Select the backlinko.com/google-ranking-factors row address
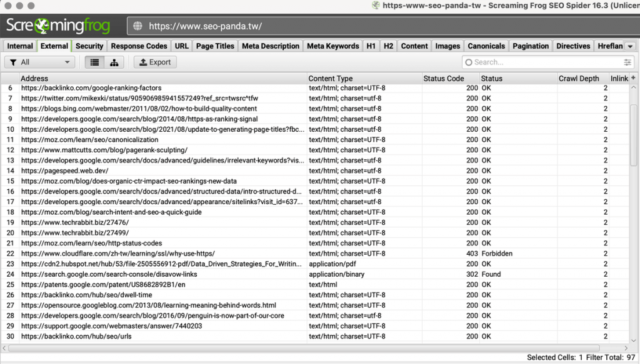640x364 pixels. click(x=91, y=88)
